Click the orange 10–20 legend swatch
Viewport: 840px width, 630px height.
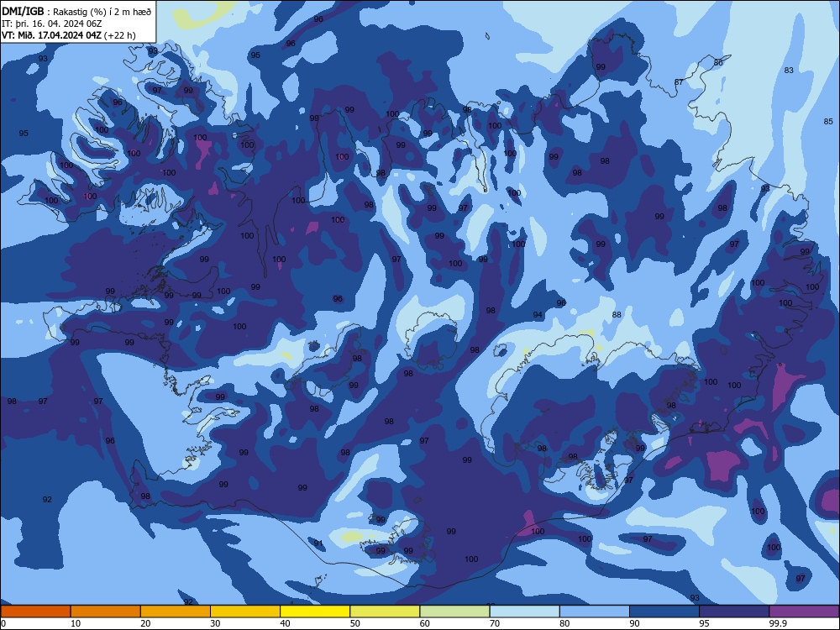106,612
